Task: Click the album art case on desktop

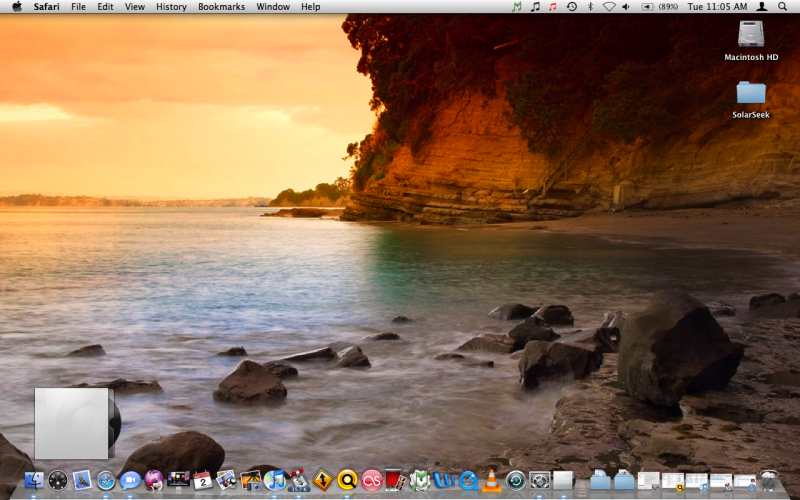Action: click(78, 423)
